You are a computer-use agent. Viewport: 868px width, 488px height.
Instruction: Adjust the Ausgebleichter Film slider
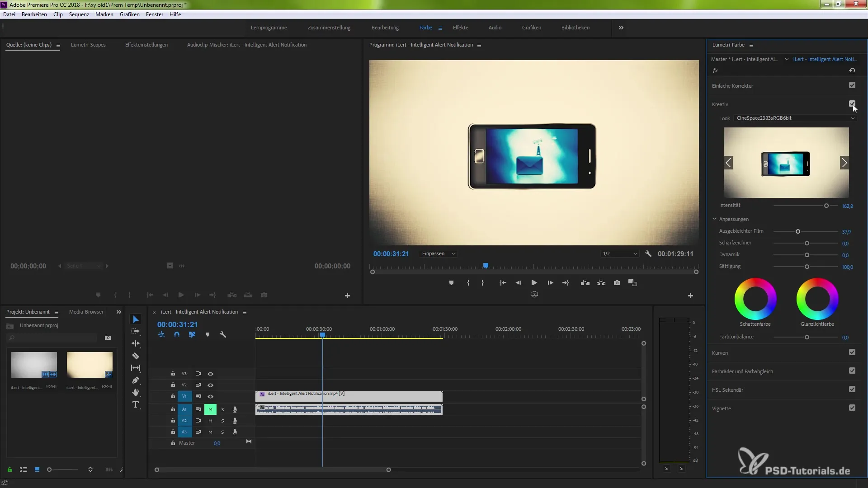coord(798,231)
